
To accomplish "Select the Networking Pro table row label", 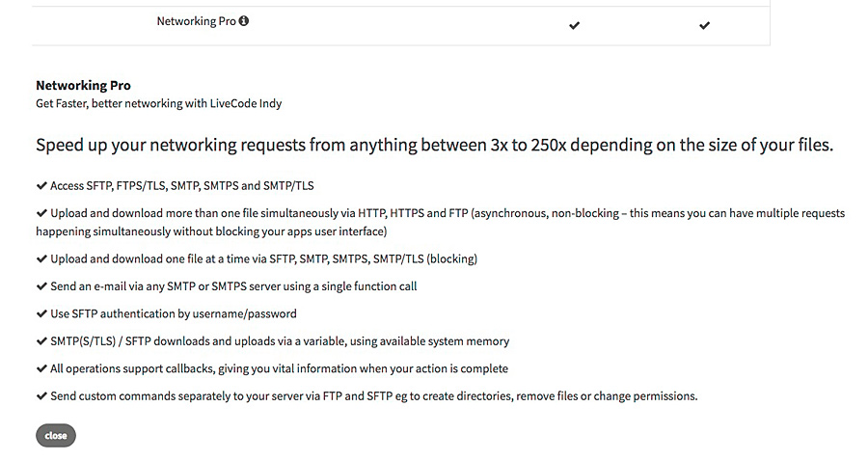I will coord(196,21).
